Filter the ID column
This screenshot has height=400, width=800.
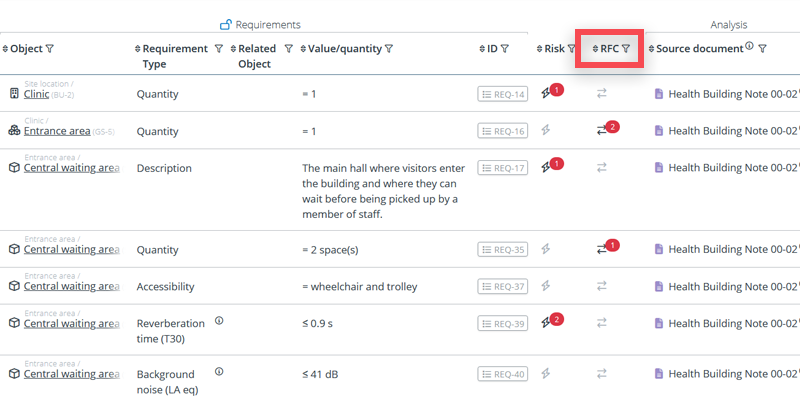coord(505,48)
